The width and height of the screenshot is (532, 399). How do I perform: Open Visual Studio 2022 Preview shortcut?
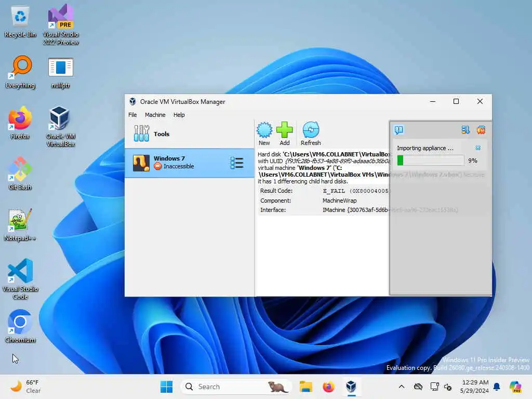(x=61, y=25)
